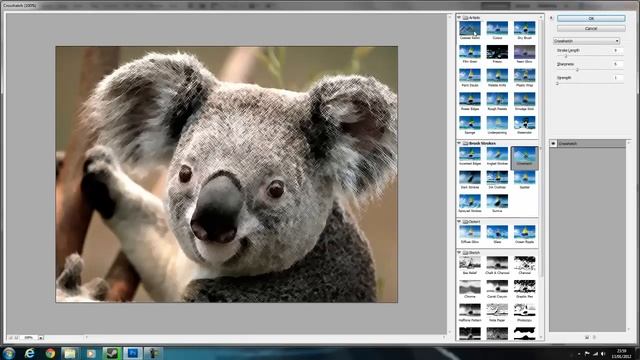Open the Windows Start menu
The height and width of the screenshot is (360, 640).
[x=9, y=353]
